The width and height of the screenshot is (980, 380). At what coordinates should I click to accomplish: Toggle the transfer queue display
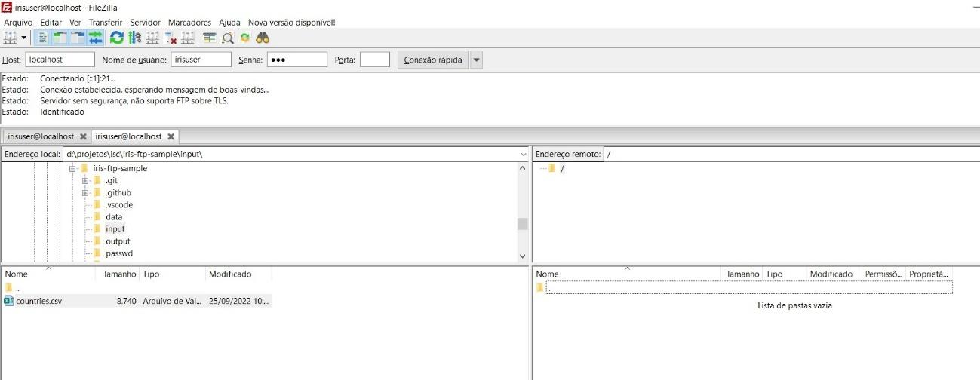click(95, 37)
